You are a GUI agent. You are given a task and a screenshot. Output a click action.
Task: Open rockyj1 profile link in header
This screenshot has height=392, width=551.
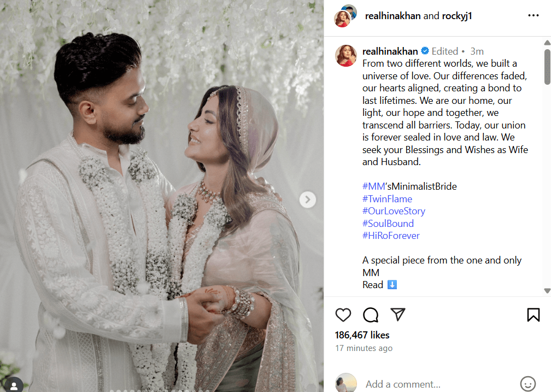click(x=457, y=16)
